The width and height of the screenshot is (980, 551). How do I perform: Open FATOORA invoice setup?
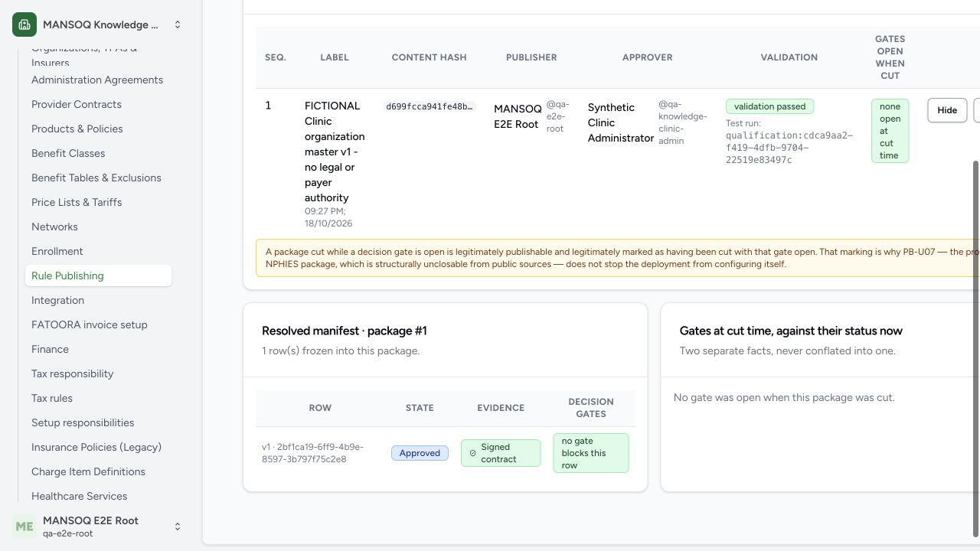tap(90, 324)
